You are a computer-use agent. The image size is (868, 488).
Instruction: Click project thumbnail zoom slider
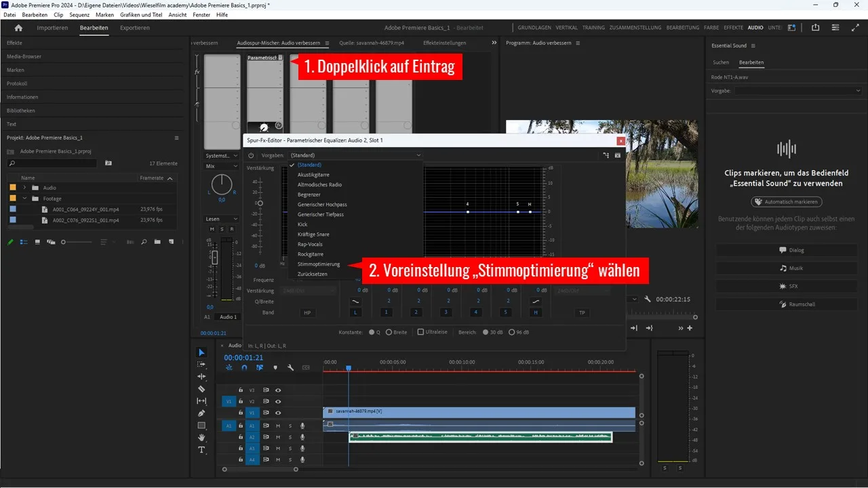coord(63,242)
